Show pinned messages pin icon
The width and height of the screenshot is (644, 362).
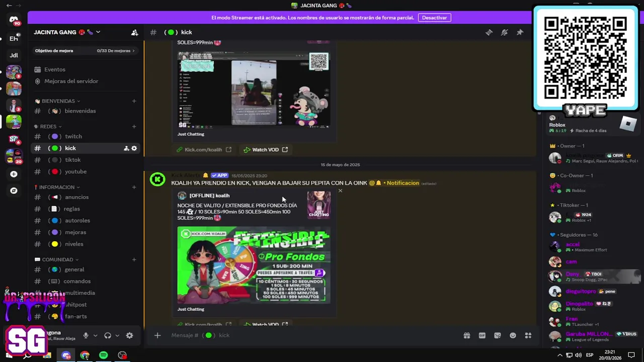click(x=520, y=32)
